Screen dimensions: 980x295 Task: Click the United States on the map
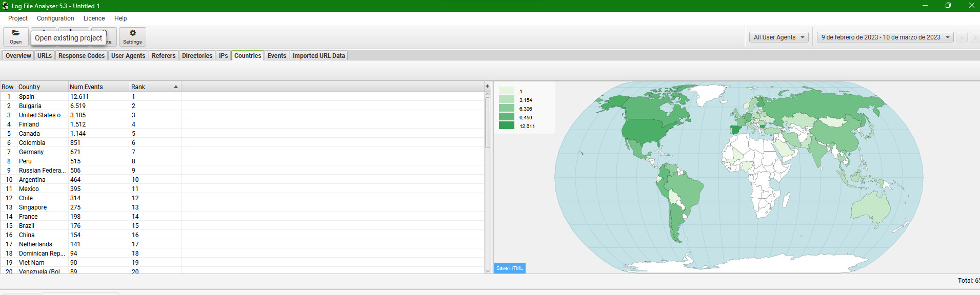click(x=647, y=131)
